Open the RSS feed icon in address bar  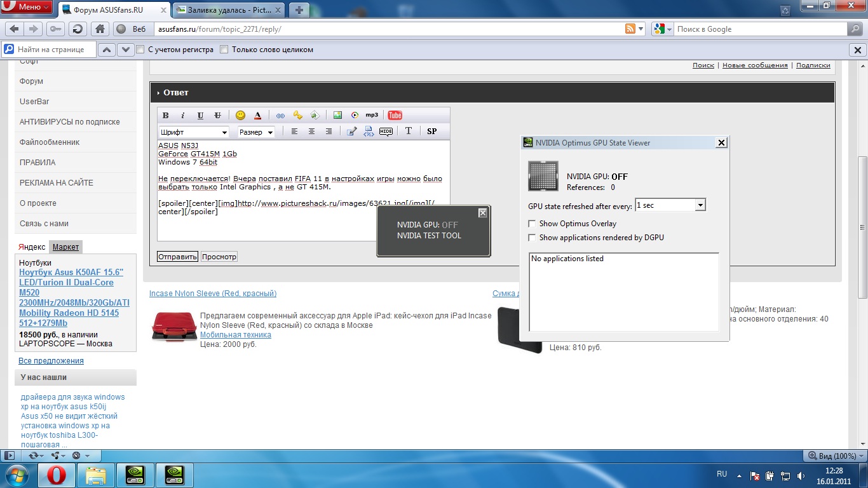click(630, 29)
